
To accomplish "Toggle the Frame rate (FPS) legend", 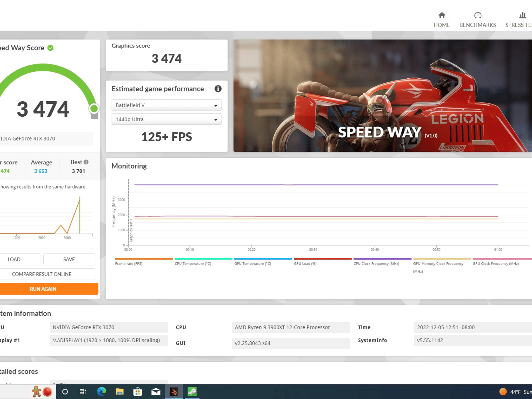I will (144, 262).
